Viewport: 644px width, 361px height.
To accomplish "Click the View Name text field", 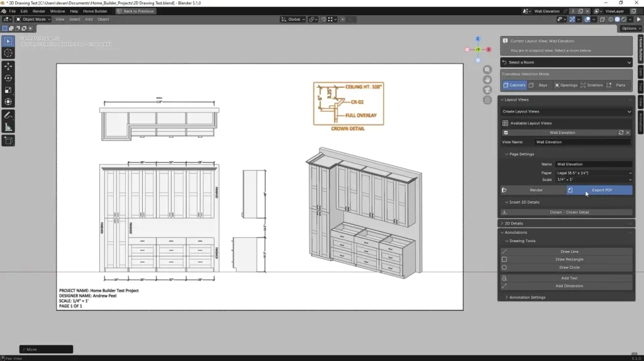I will [x=582, y=142].
